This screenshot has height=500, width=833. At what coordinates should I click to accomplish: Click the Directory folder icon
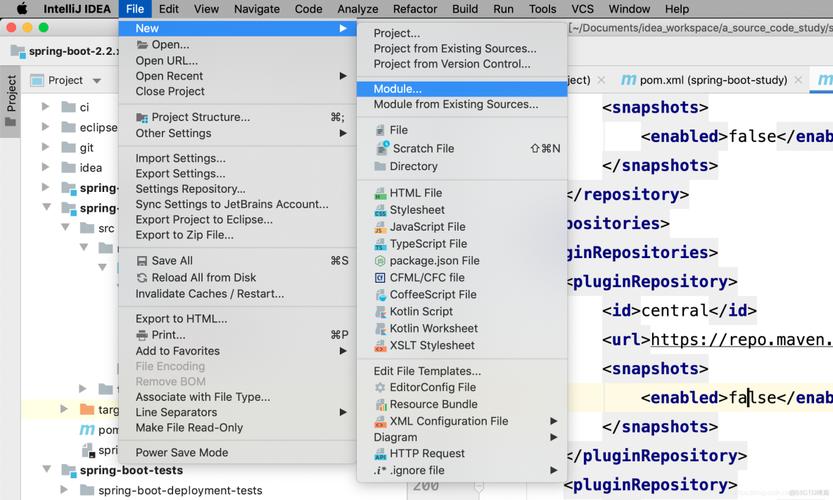coord(380,166)
